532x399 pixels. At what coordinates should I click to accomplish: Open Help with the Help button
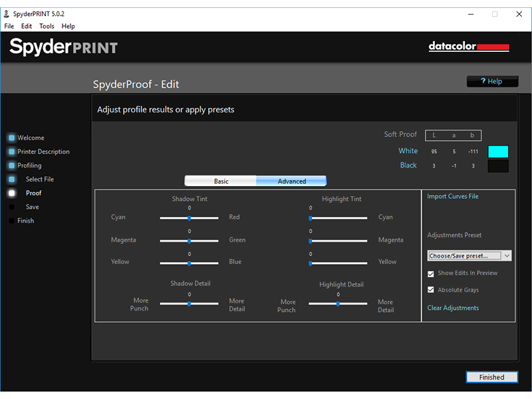[493, 81]
